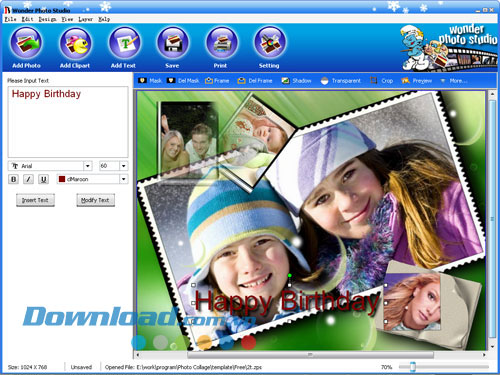
Task: Click the Save floppy disk icon
Action: (x=172, y=43)
